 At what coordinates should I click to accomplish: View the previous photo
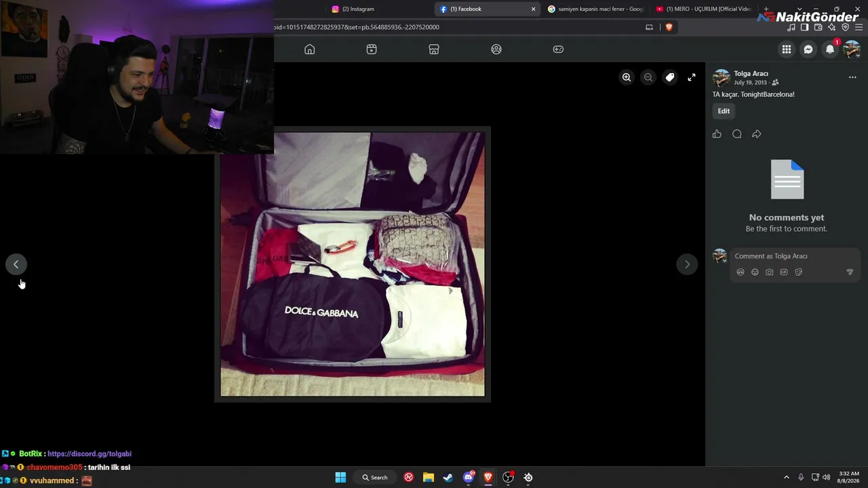16,264
